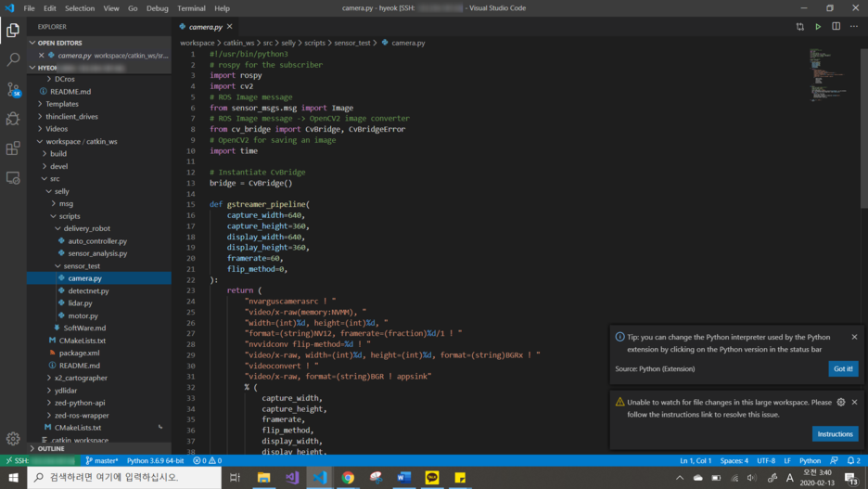Open the Explorer view in activity bar
The height and width of the screenshot is (489, 868).
[13, 30]
